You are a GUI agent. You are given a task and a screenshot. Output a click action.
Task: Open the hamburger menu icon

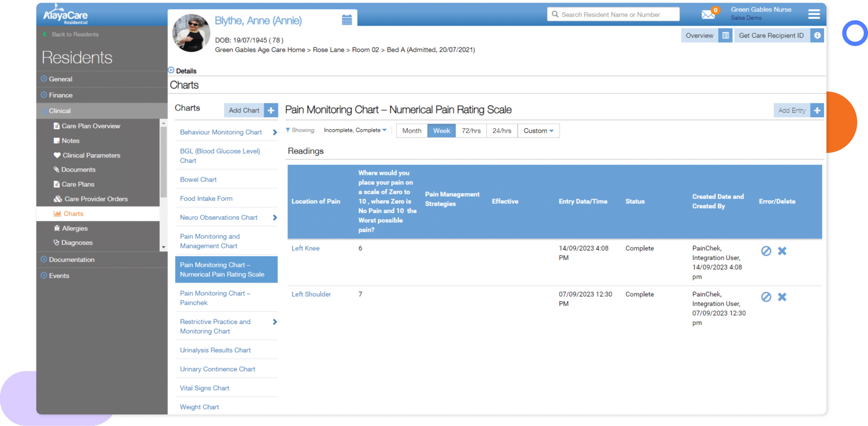pyautogui.click(x=814, y=14)
